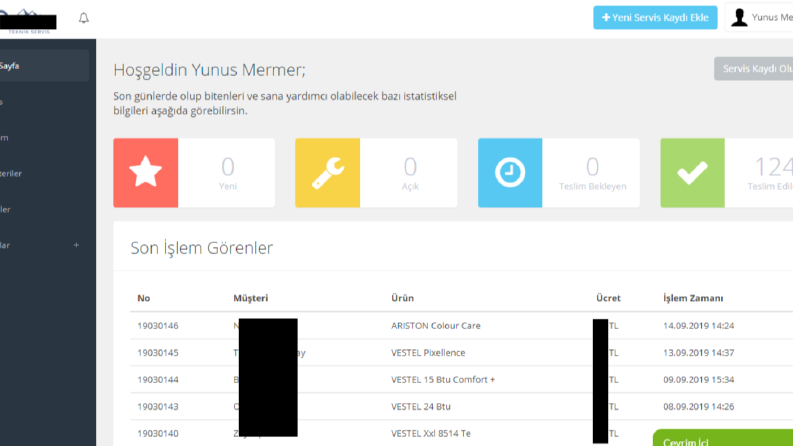Click the Teslim Bekleyen count 0
This screenshot has width=793, height=446.
coord(592,167)
